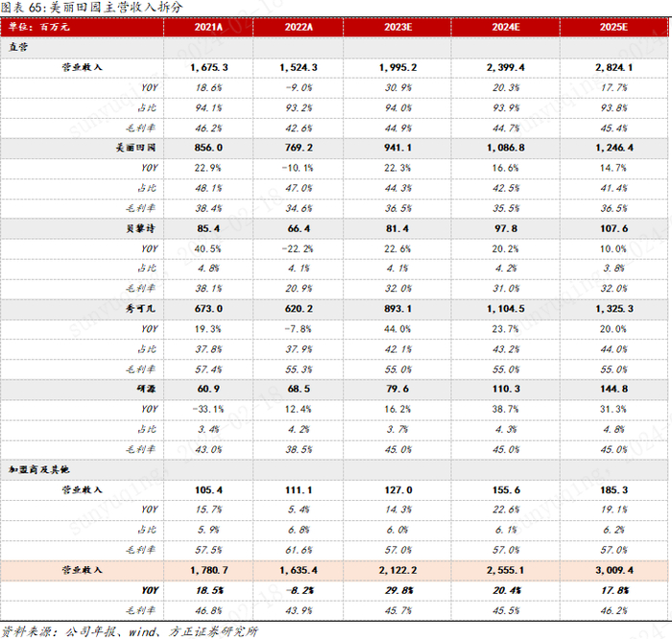Click the franchise revenue 155.6
This screenshot has width=672, height=639.
506,490
